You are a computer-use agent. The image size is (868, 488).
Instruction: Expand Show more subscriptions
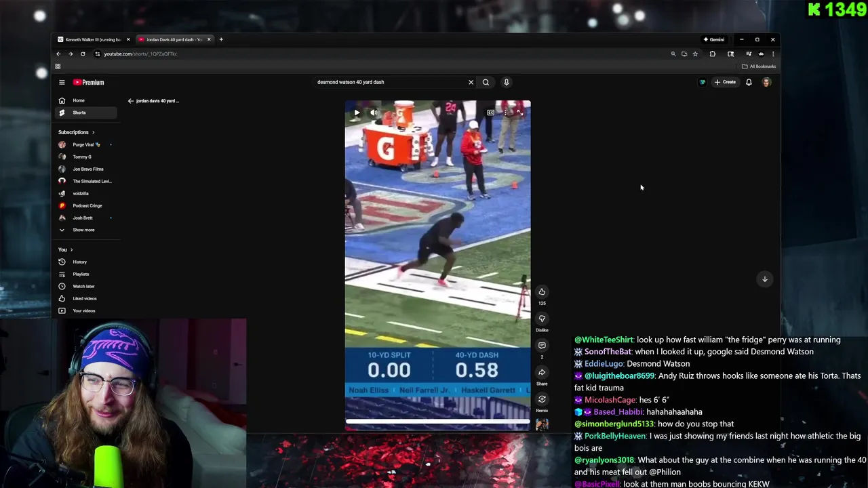point(85,230)
